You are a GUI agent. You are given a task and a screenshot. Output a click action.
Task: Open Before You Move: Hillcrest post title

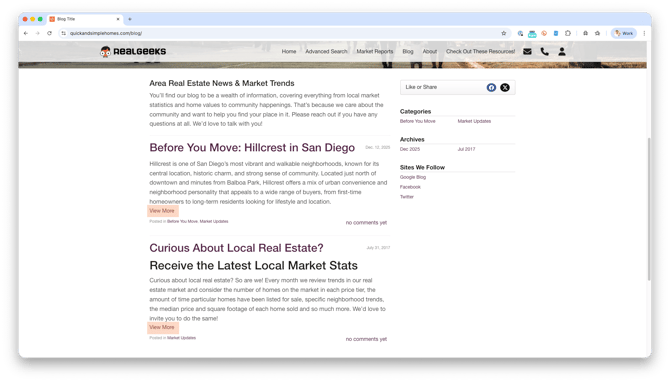tap(252, 148)
